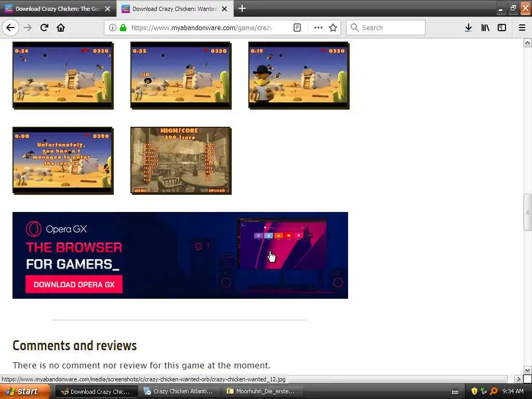Image resolution: width=532 pixels, height=399 pixels.
Task: Click the forward navigation arrow
Action: pos(28,28)
